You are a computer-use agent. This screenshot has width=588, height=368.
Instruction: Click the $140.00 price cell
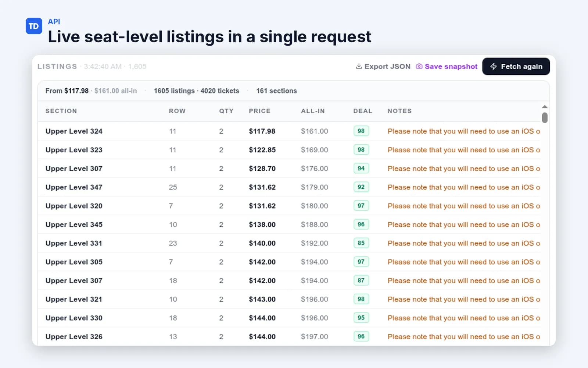(x=262, y=243)
